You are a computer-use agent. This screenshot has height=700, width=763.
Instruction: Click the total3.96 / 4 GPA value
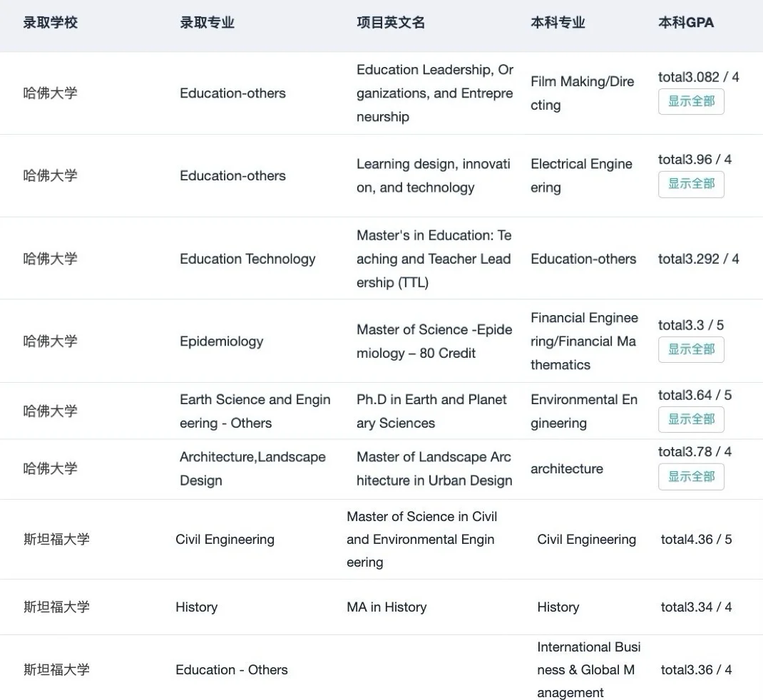pos(695,160)
